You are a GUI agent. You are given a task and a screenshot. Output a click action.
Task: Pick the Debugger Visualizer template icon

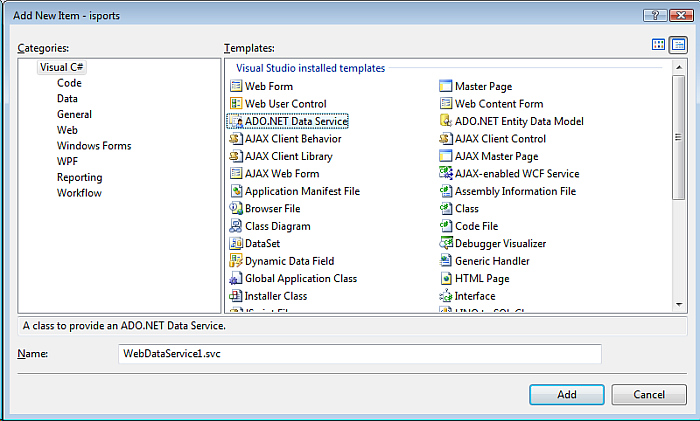click(446, 244)
